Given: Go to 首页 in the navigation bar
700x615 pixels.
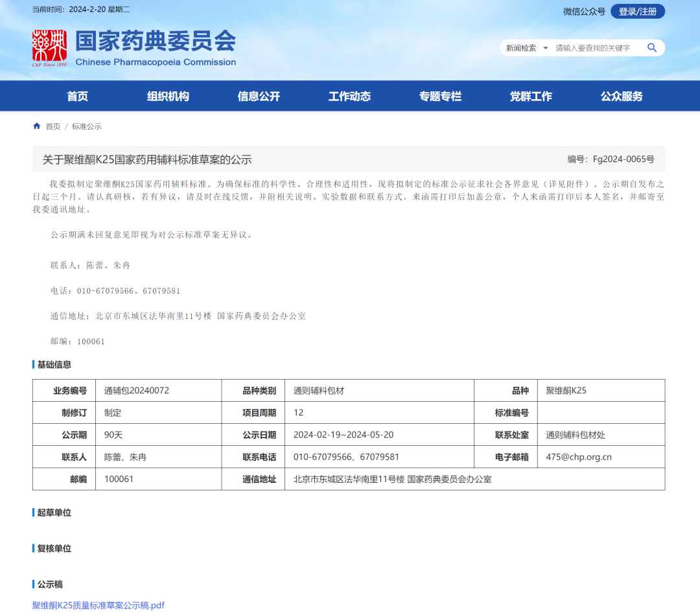Looking at the screenshot, I should pyautogui.click(x=77, y=96).
